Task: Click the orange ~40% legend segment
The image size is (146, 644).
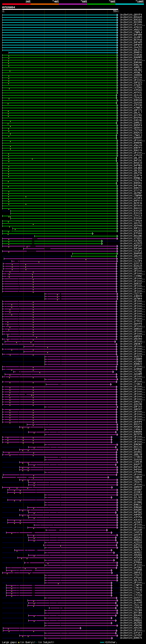Action: 45,4
